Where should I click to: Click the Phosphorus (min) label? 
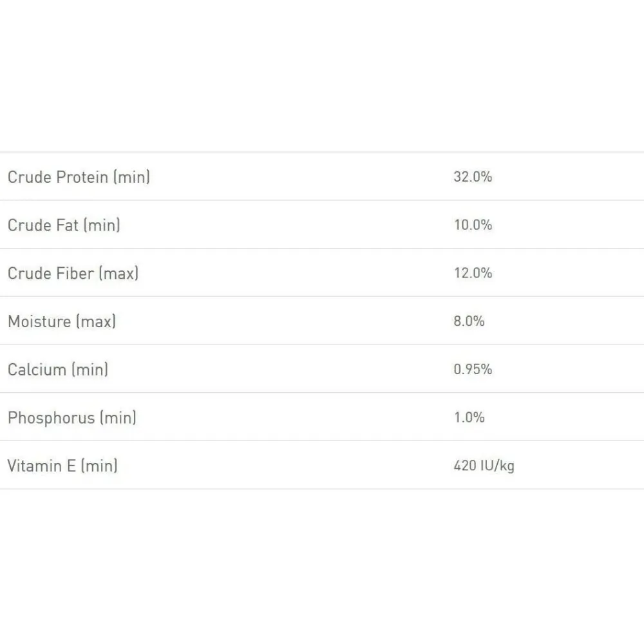point(72,418)
